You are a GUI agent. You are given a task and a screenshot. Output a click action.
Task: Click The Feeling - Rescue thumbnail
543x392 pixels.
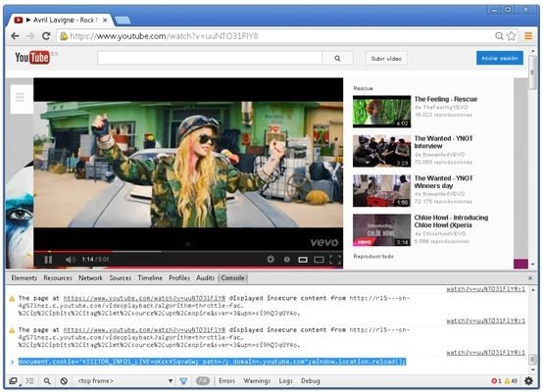pyautogui.click(x=381, y=112)
